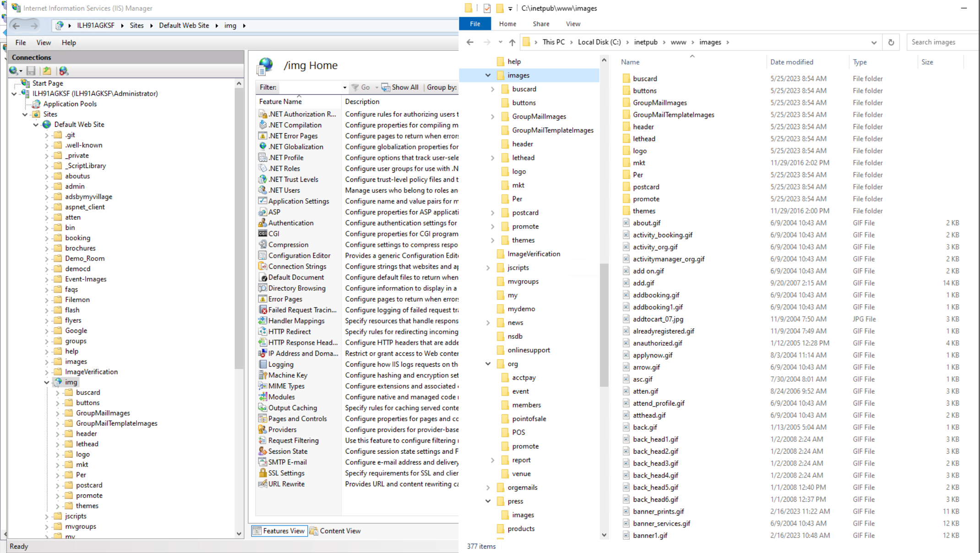Collapse the img tree node
This screenshot has width=980, height=553.
pos(47,382)
